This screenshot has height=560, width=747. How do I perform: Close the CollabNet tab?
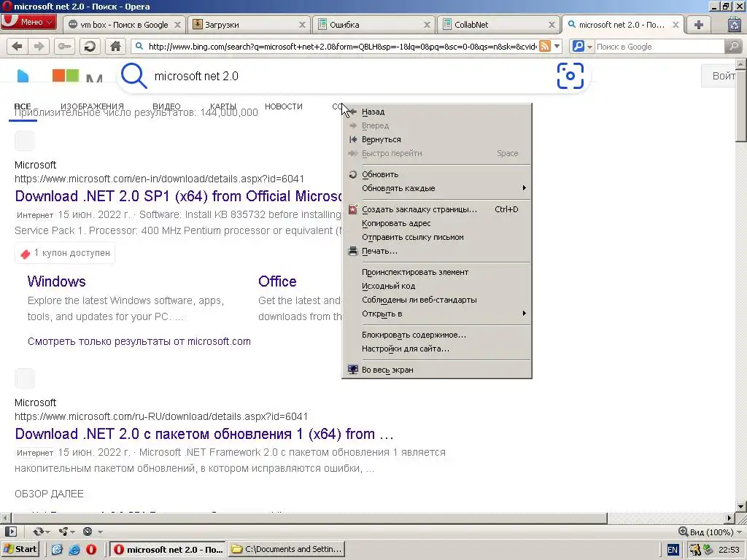tap(551, 25)
